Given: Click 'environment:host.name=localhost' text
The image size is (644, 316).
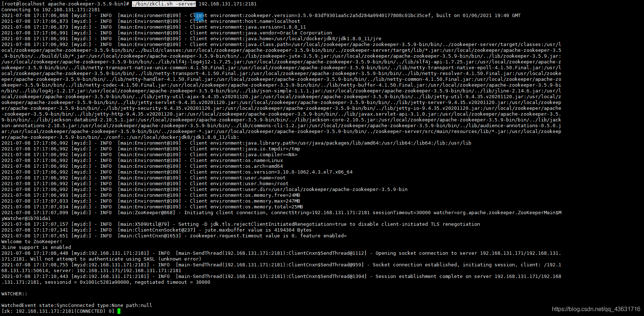Looking at the screenshot, I should click(x=255, y=21).
